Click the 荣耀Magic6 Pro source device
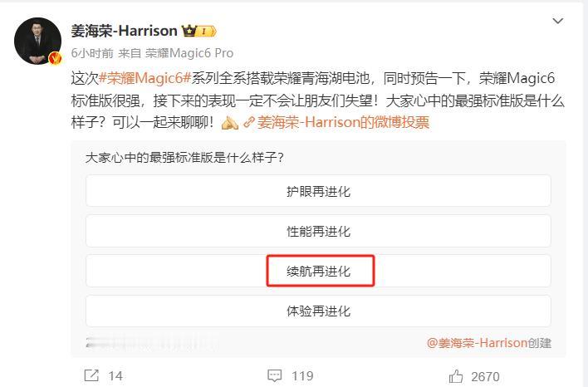588x387 pixels. [x=189, y=53]
